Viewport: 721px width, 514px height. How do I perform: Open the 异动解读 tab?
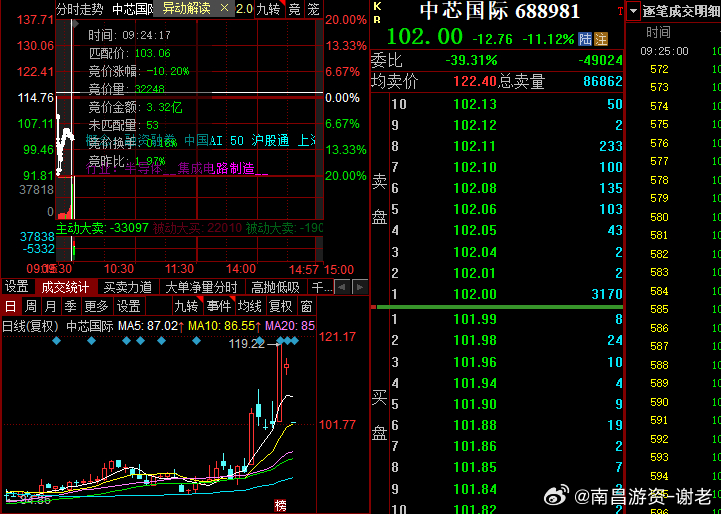click(186, 8)
